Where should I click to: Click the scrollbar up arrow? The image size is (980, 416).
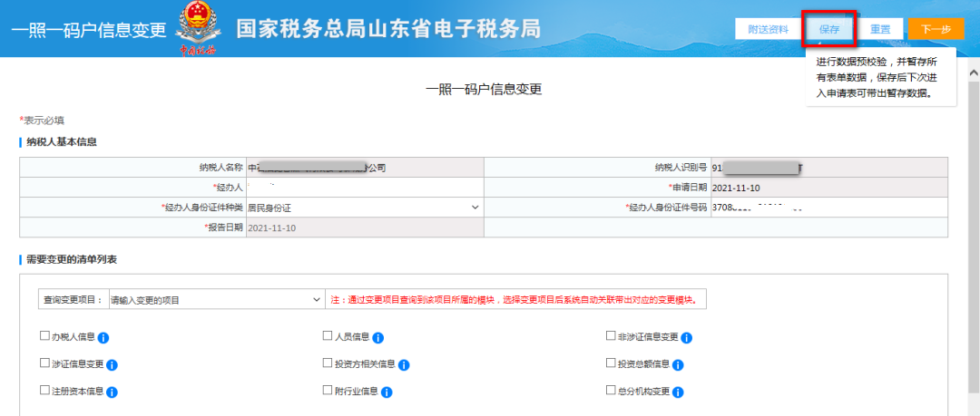[973, 73]
